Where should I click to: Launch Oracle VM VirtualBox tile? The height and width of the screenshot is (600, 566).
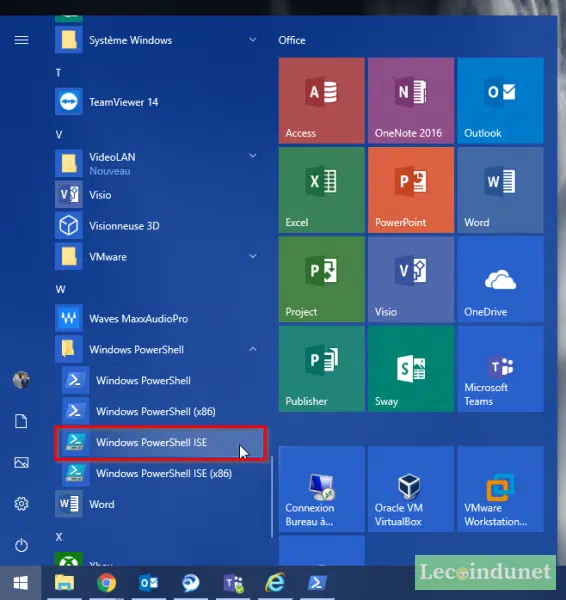click(x=411, y=489)
